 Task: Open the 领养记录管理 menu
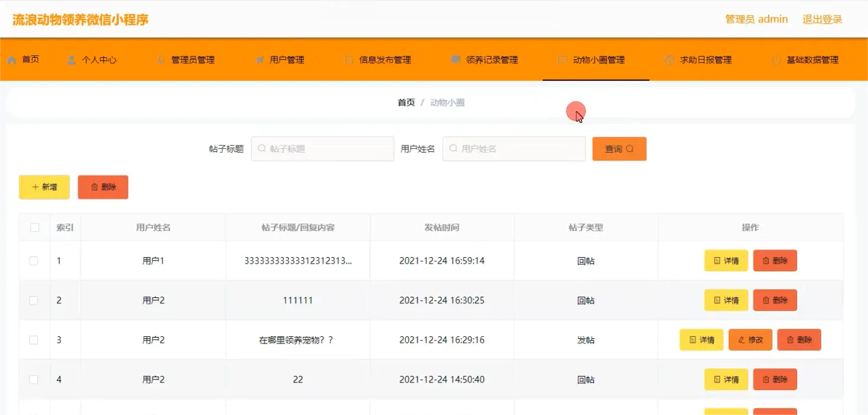coord(485,60)
